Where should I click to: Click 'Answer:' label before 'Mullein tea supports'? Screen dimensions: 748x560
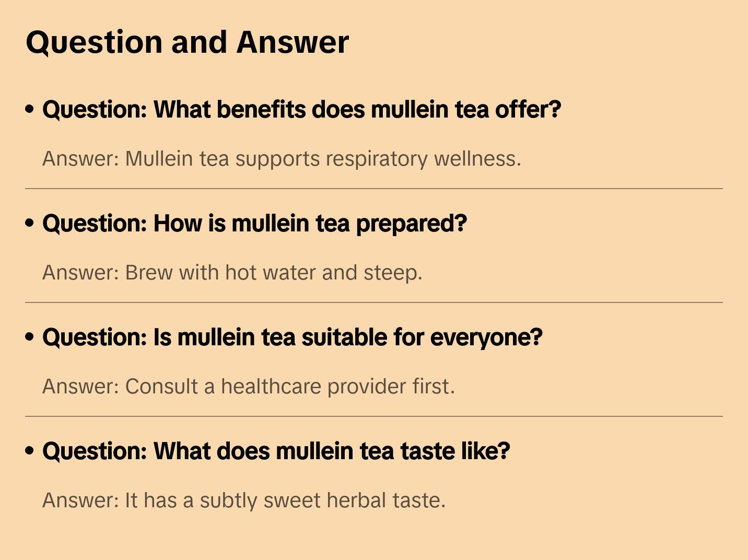[81, 159]
